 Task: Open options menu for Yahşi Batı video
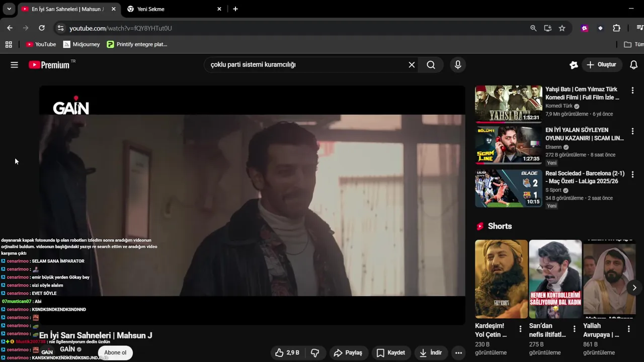tap(632, 90)
